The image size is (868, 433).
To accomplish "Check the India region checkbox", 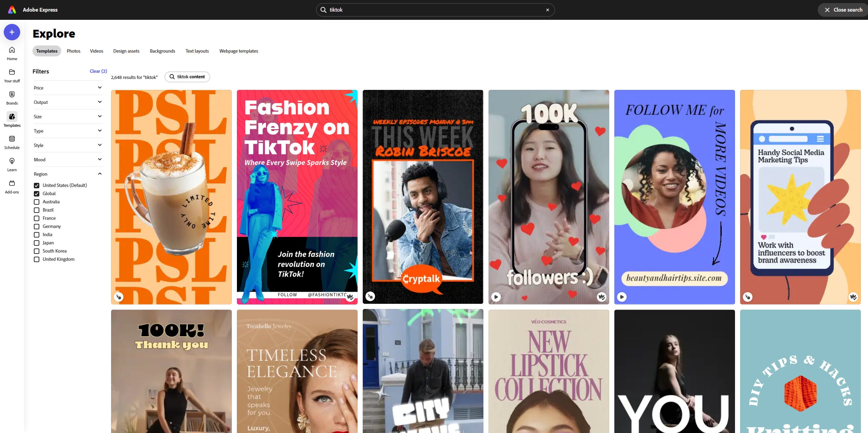I will click(37, 234).
